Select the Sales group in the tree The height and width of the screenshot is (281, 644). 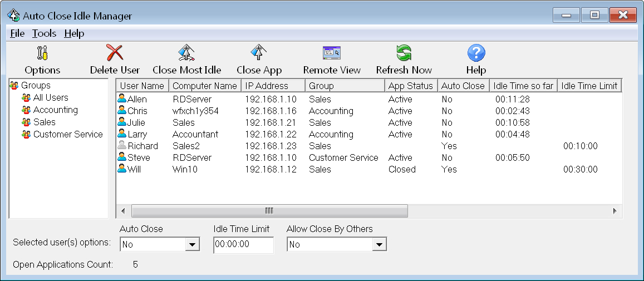point(45,122)
